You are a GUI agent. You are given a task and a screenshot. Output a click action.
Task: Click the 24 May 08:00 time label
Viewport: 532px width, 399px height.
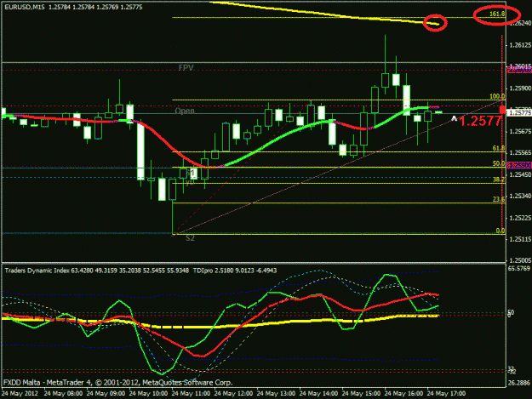[64, 394]
